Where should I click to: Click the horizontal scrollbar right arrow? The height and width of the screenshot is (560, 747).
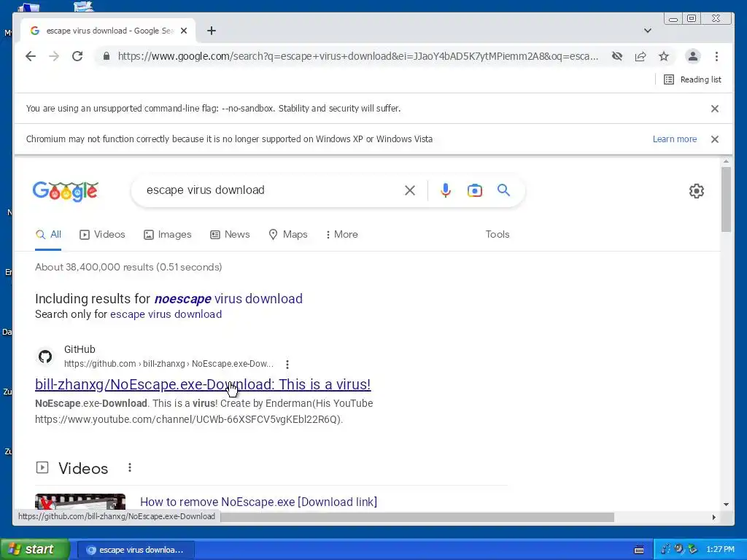(713, 517)
